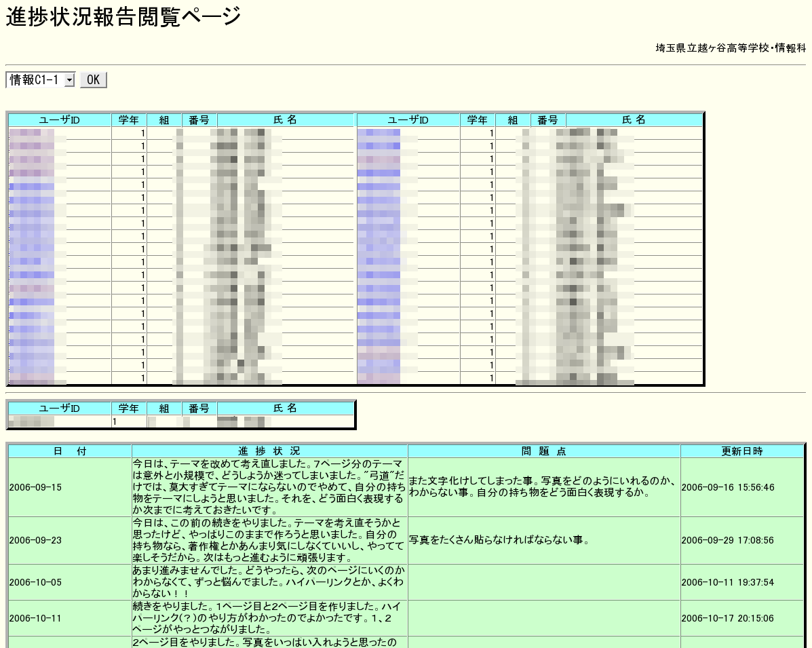Select the 2006-10-05 date cell
The image size is (812, 648).
[35, 582]
